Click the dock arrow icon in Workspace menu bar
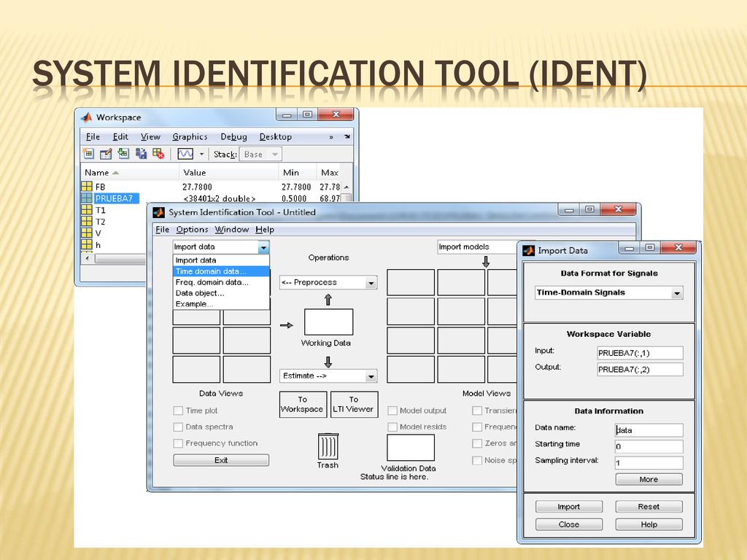The image size is (747, 560). 347,136
